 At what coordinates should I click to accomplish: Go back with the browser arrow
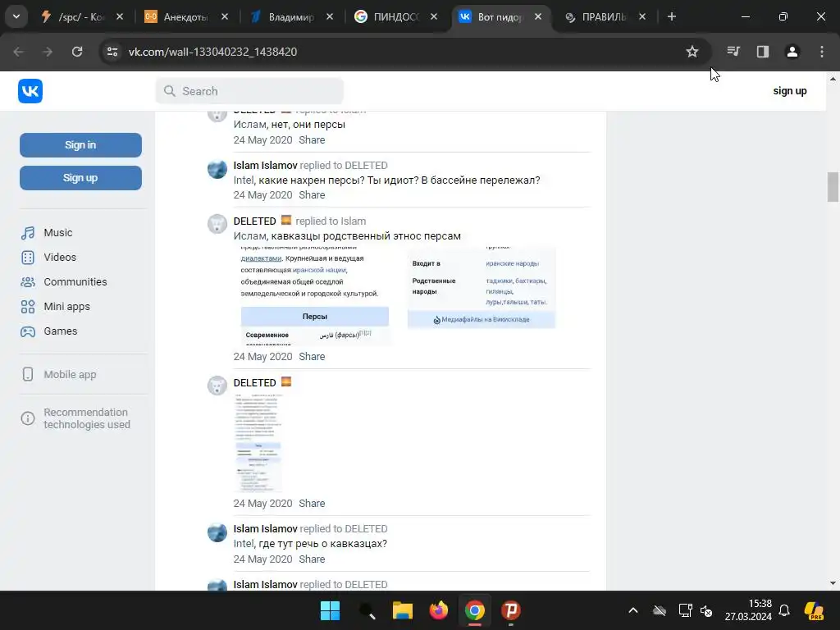click(19, 52)
